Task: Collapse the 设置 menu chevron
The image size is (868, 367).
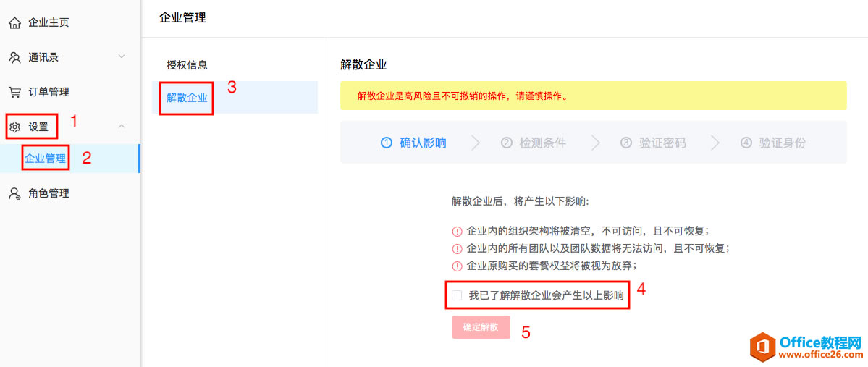Action: click(x=122, y=127)
